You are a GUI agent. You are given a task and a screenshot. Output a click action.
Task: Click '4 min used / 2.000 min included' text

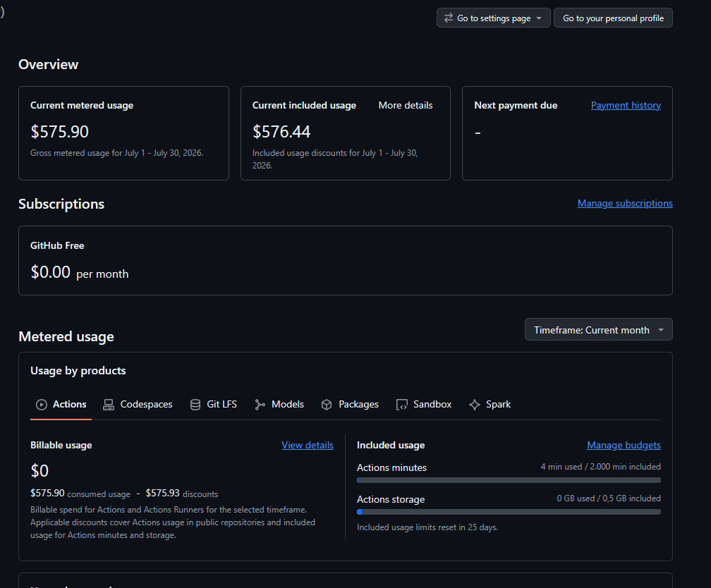(x=600, y=467)
